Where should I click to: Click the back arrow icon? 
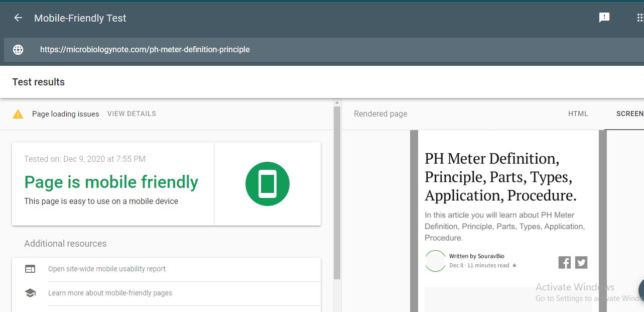(x=18, y=18)
